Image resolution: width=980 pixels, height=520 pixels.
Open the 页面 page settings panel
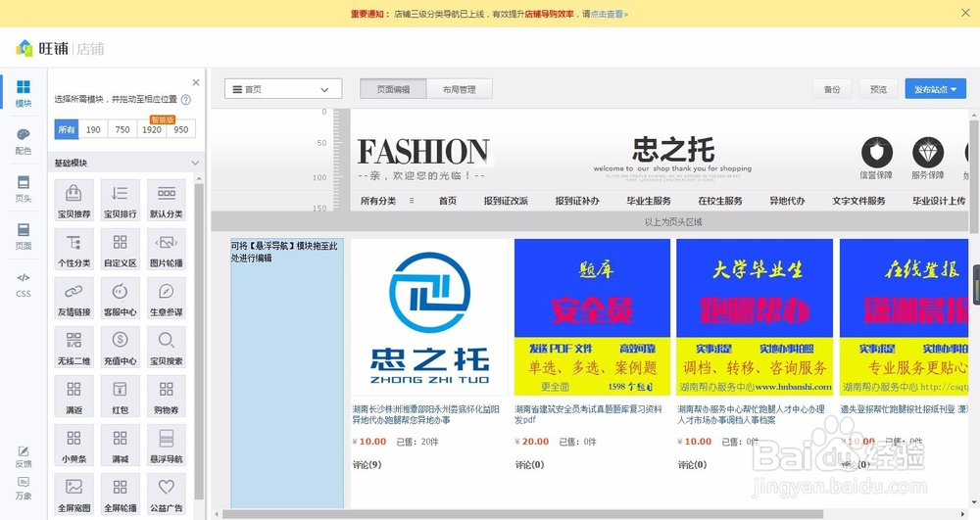coord(24,236)
